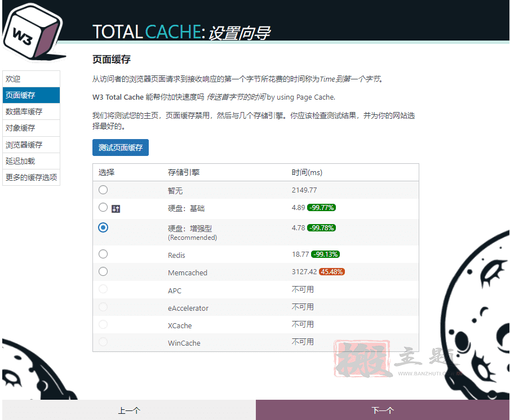Click the settings icon beside 硬盘：基础
The width and height of the screenshot is (510, 420).
(x=116, y=209)
